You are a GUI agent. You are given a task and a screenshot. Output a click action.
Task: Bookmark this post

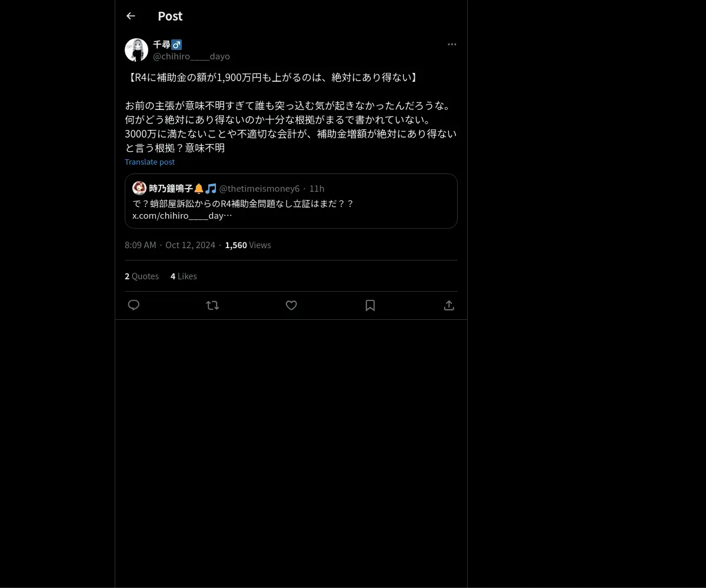(370, 305)
